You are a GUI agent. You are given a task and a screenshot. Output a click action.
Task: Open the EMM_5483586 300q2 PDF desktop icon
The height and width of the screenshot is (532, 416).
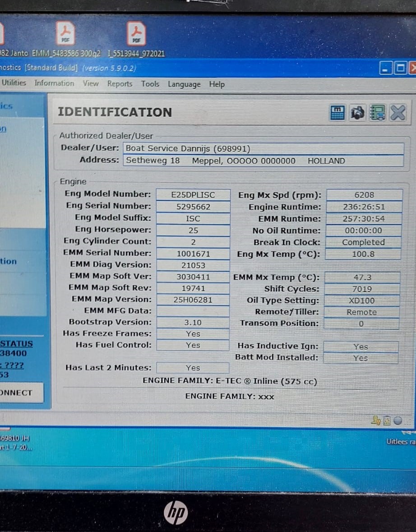tap(66, 38)
